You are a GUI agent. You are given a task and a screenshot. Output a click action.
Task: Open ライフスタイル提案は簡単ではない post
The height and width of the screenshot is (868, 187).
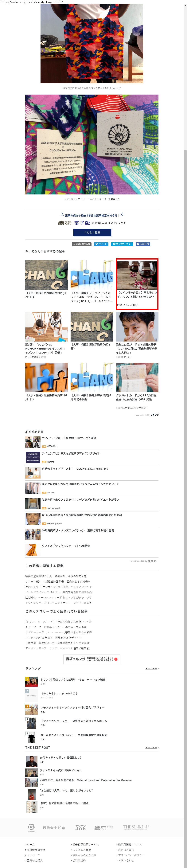pos(61,771)
